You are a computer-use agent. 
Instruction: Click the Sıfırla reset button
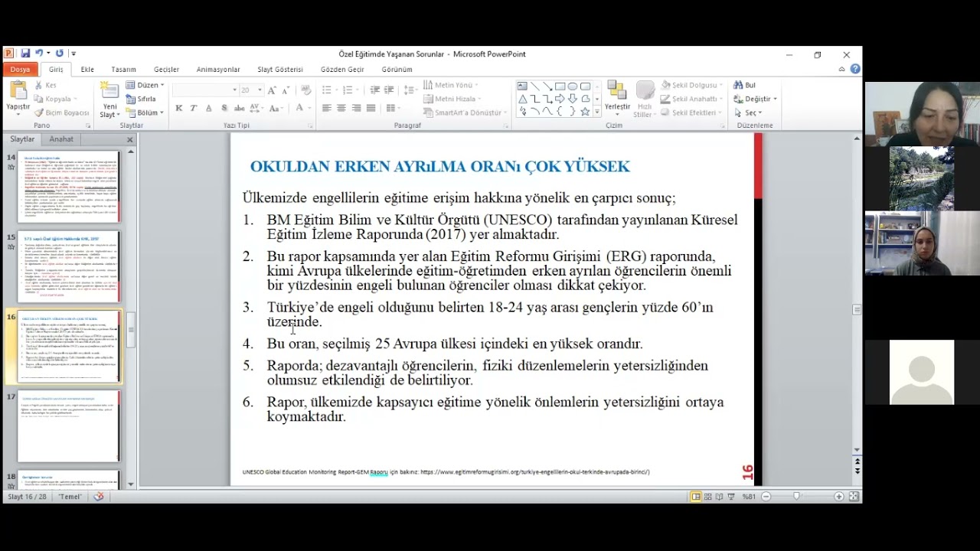141,99
